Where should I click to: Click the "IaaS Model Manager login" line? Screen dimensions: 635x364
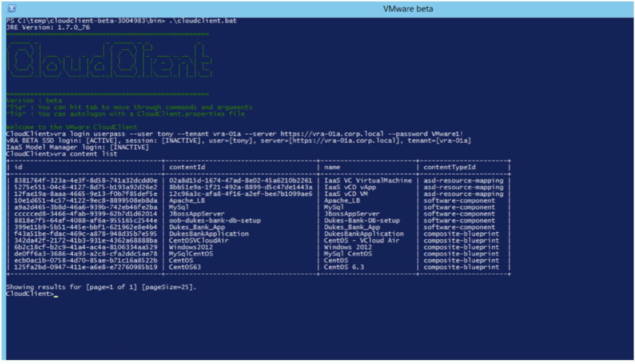coord(77,147)
